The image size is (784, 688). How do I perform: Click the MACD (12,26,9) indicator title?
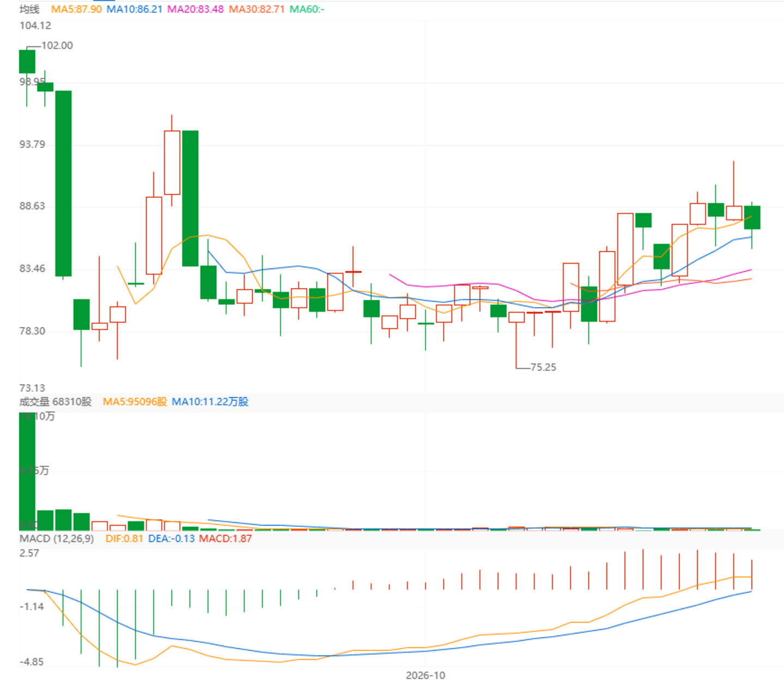click(57, 539)
